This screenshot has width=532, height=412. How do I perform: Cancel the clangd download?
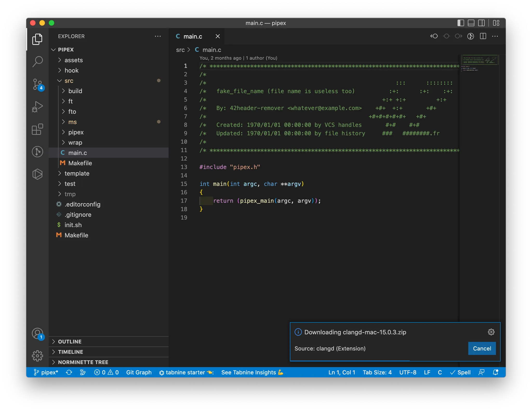click(x=482, y=348)
